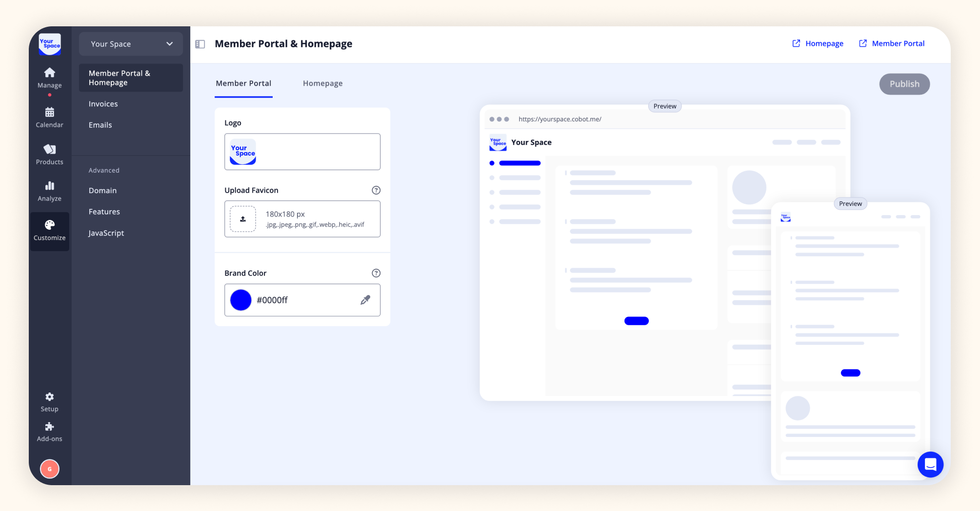Pick a color with the eyedropper
This screenshot has height=511, width=980.
[365, 300]
